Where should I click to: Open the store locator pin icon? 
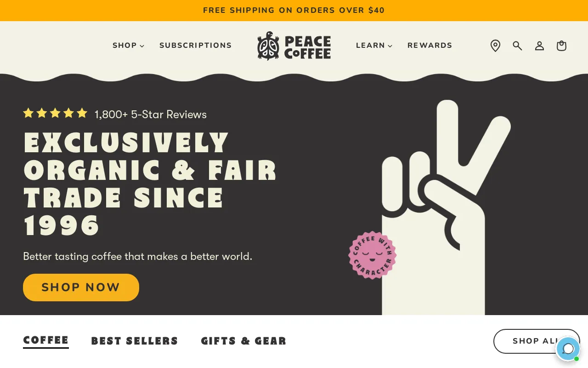[x=495, y=46]
